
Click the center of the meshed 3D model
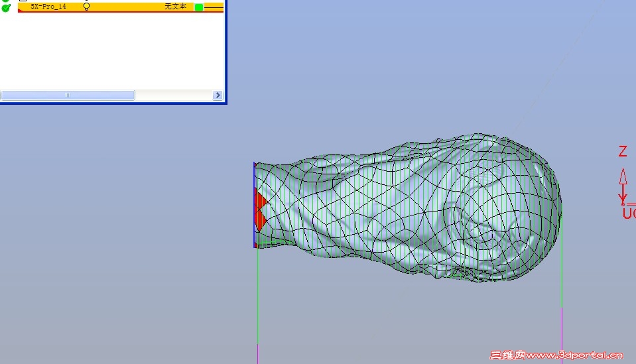pyautogui.click(x=408, y=208)
